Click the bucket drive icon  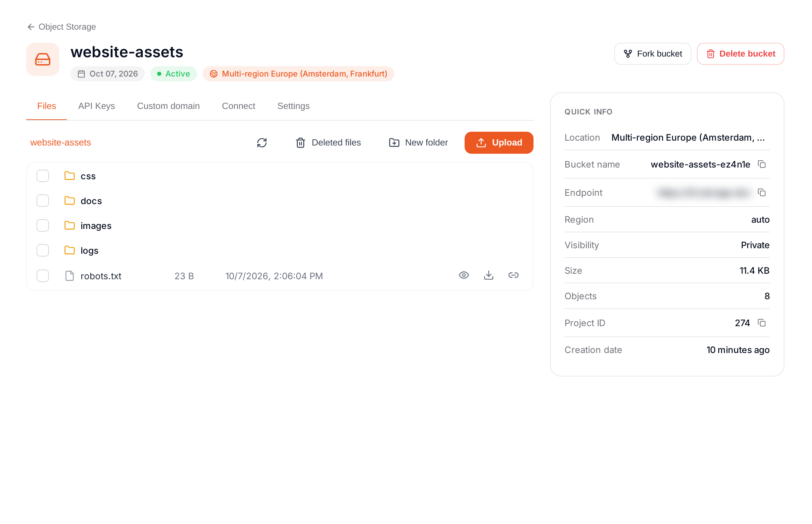(43, 59)
